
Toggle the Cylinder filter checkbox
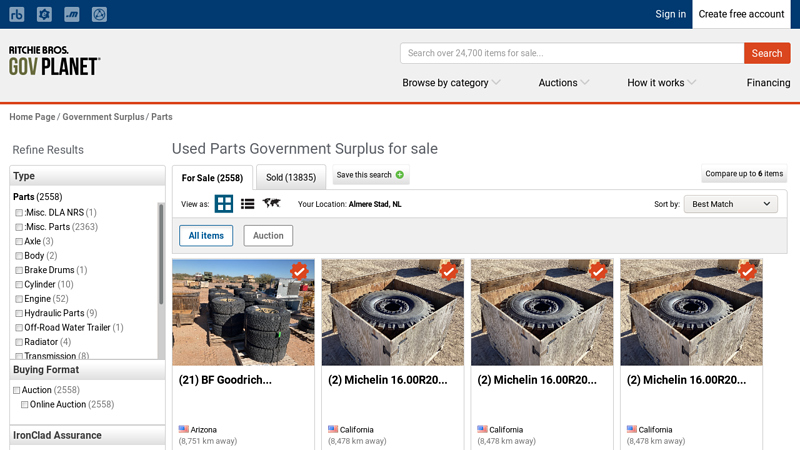(x=19, y=285)
